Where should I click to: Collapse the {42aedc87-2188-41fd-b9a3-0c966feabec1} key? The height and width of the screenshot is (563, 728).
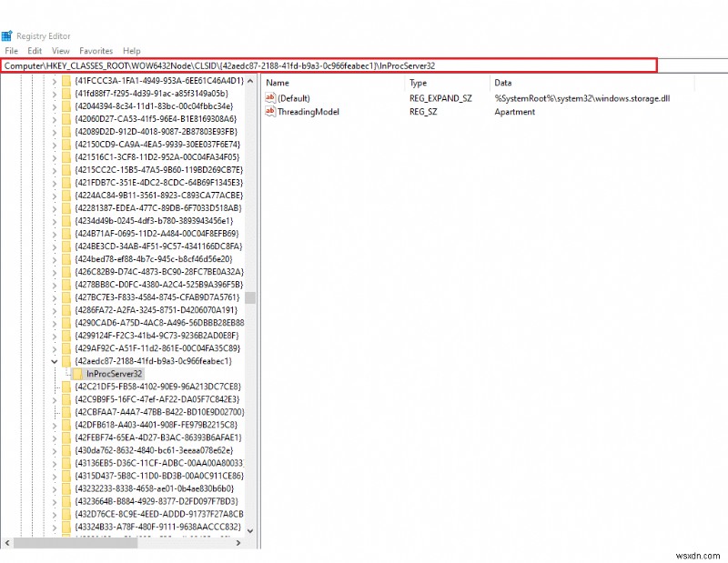pyautogui.click(x=54, y=361)
